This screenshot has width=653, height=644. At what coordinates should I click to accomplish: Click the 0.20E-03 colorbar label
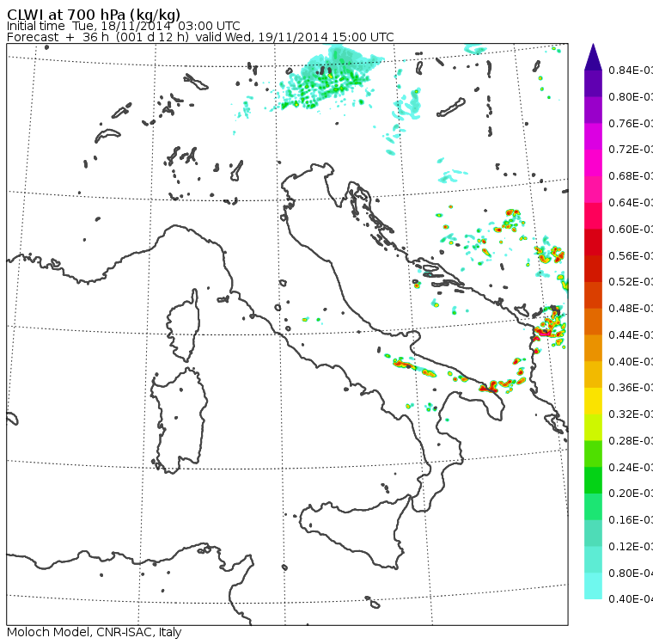coord(631,494)
